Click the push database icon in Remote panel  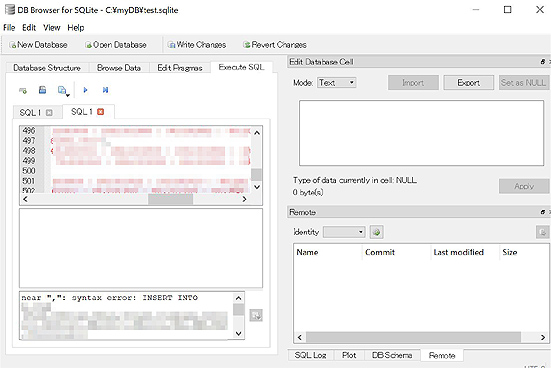coord(543,232)
